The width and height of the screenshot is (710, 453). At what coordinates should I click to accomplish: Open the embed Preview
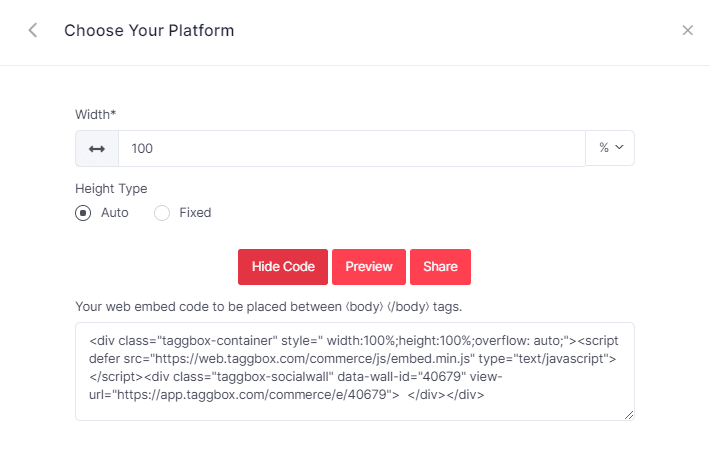368,267
